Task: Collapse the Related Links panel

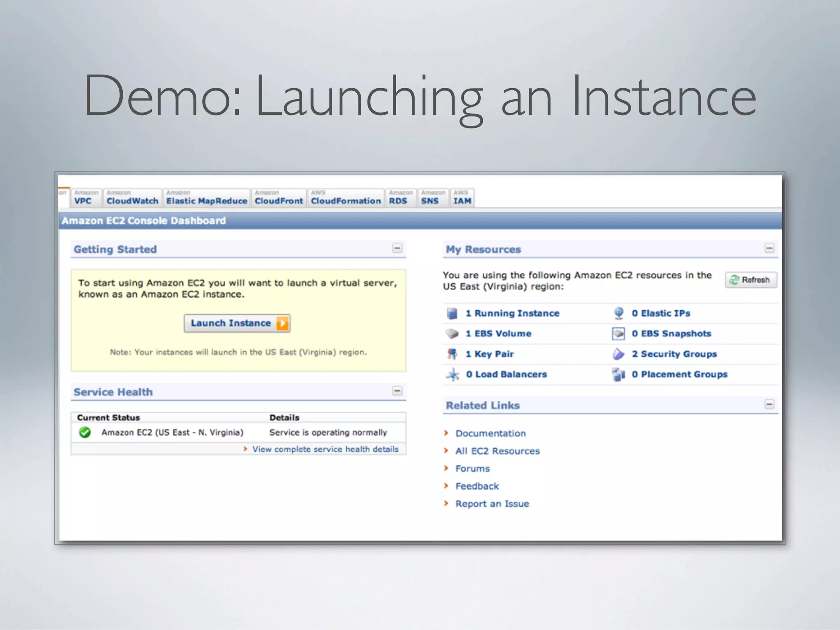Action: pos(769,404)
